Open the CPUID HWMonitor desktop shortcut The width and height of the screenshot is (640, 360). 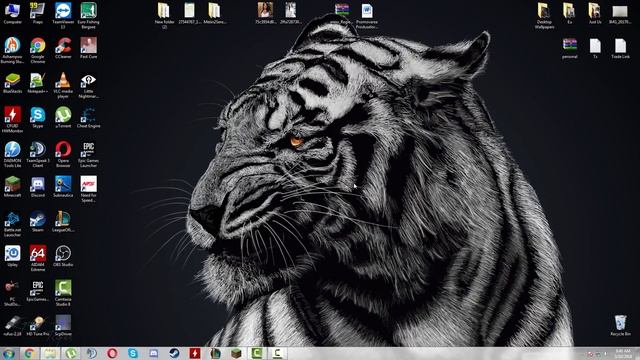pos(12,120)
